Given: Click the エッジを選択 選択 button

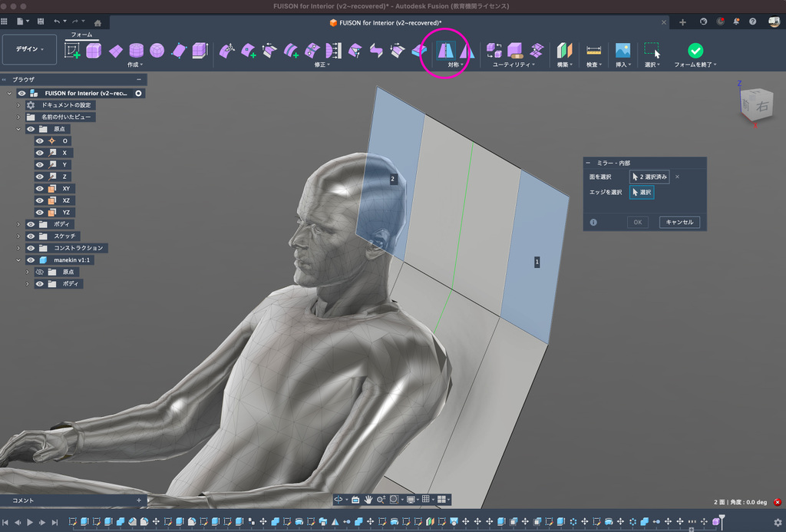Looking at the screenshot, I should (x=642, y=192).
